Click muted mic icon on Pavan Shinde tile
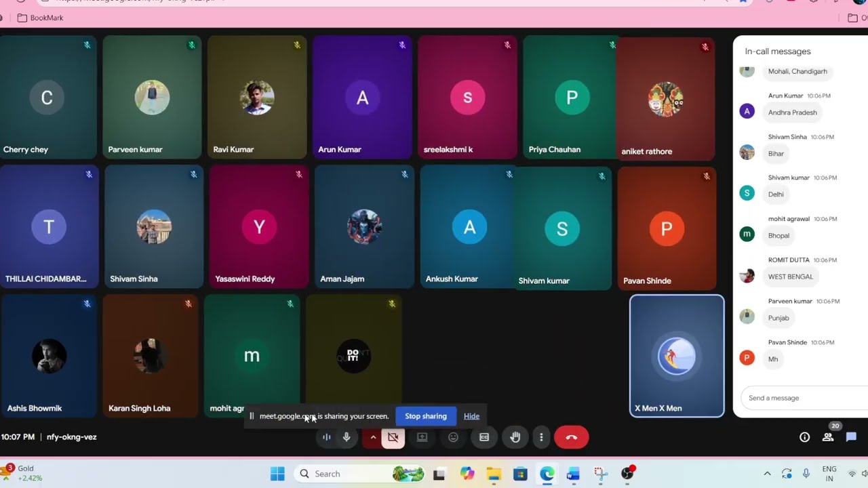 point(707,176)
